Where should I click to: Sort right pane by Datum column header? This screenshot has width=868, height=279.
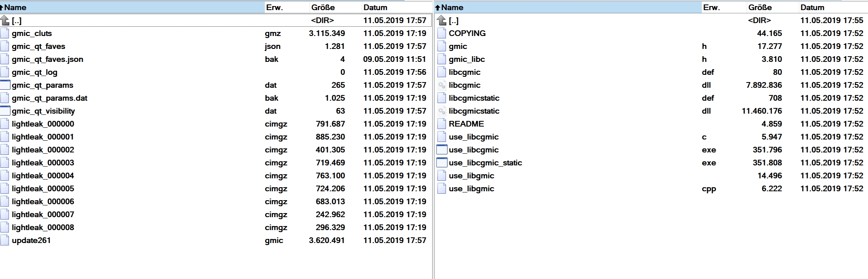[x=812, y=7]
